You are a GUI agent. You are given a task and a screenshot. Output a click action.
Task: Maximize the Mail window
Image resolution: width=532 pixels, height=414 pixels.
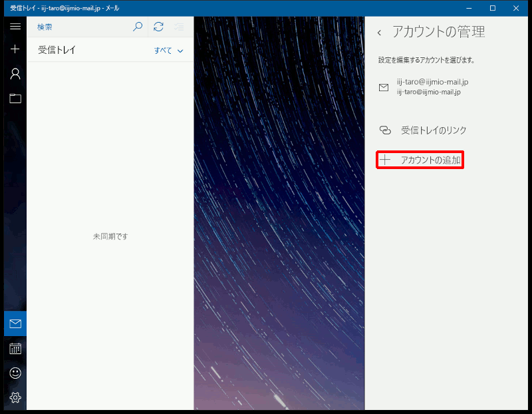pyautogui.click(x=493, y=8)
